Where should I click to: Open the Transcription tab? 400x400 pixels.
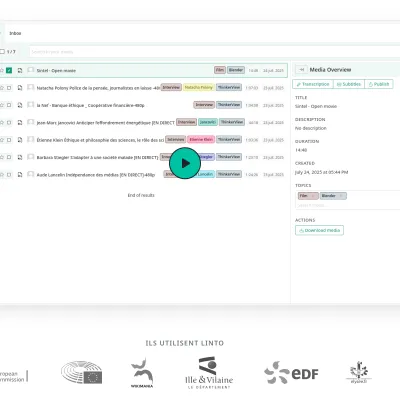coord(313,84)
